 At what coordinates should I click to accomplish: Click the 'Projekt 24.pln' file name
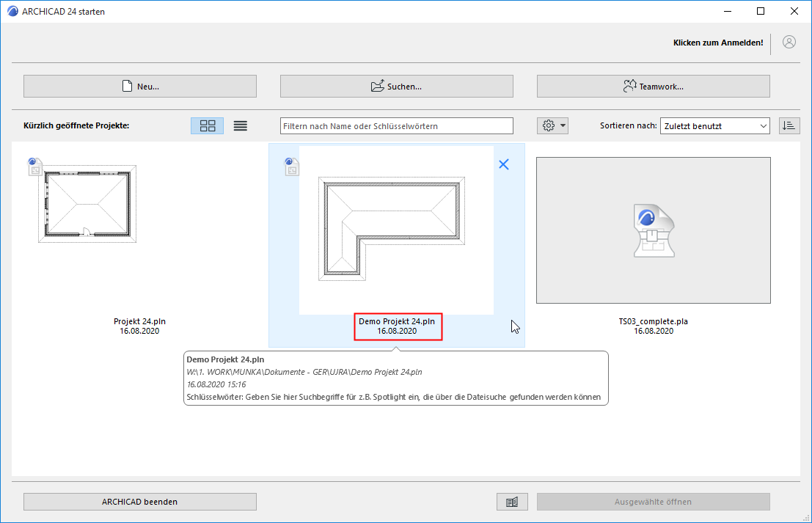click(140, 321)
